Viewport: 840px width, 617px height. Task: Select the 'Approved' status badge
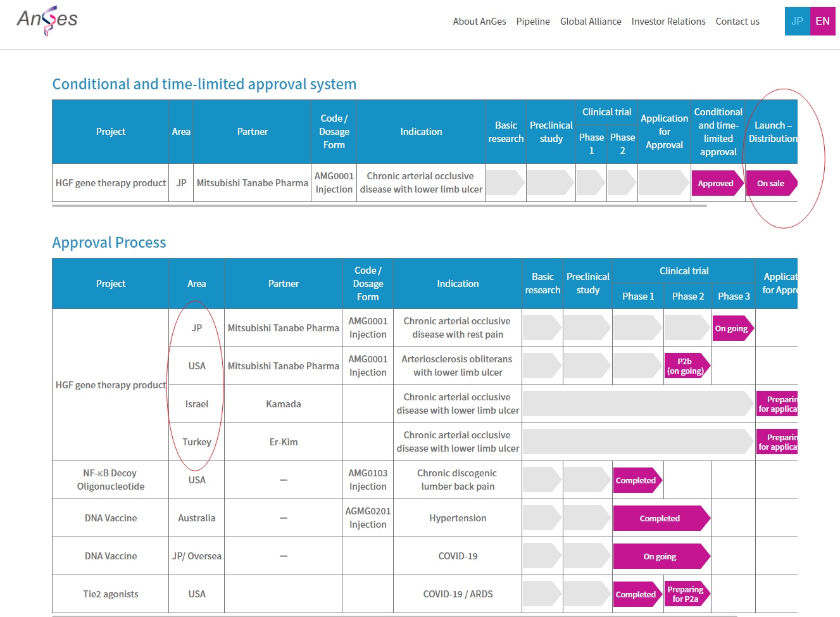point(718,183)
